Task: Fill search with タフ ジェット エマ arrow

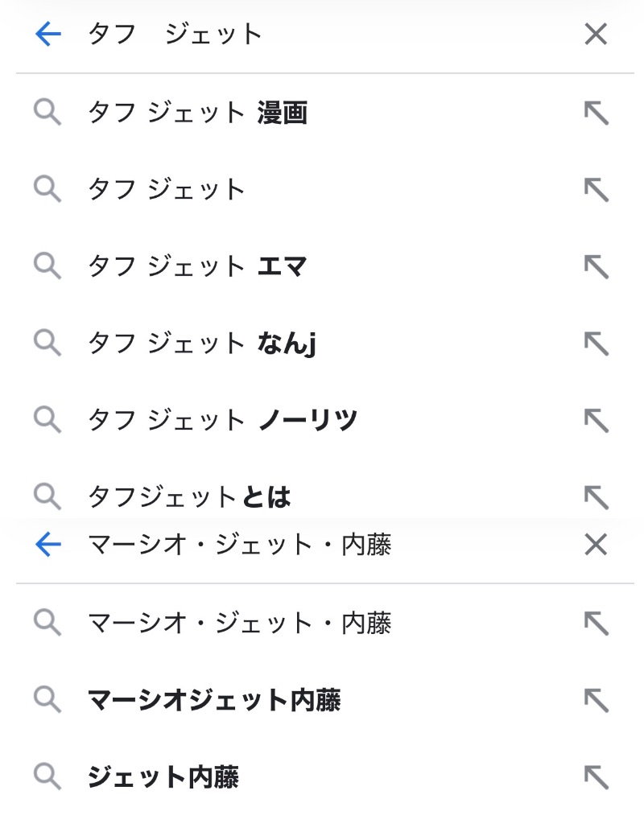Action: coord(596,266)
